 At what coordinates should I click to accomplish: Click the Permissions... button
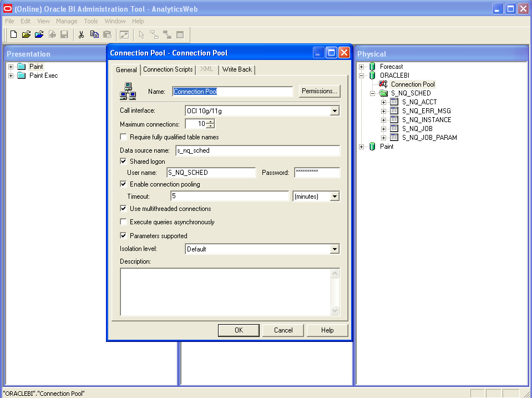[320, 91]
